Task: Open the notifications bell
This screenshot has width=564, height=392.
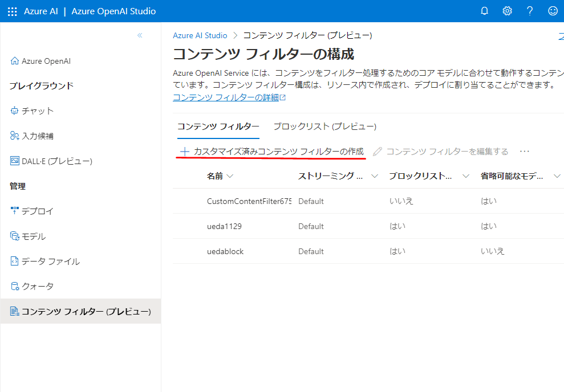Action: (485, 11)
